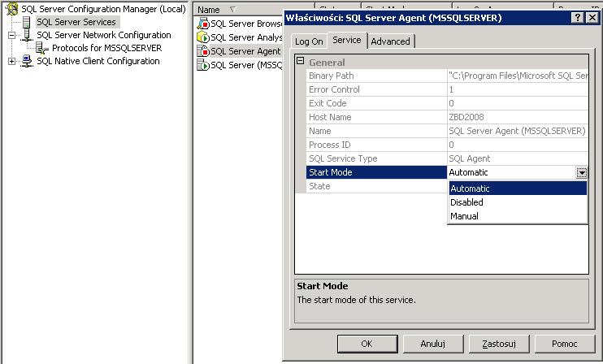Click the SQL Server Configuration Manager root icon

[11, 8]
